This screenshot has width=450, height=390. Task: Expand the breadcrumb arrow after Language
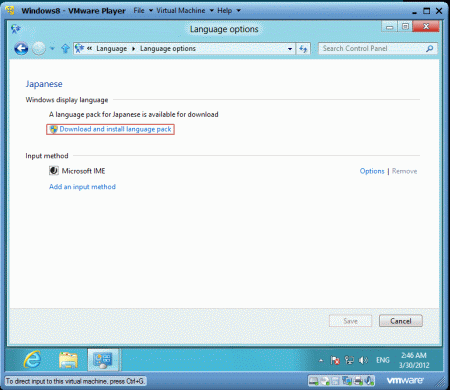tap(133, 49)
